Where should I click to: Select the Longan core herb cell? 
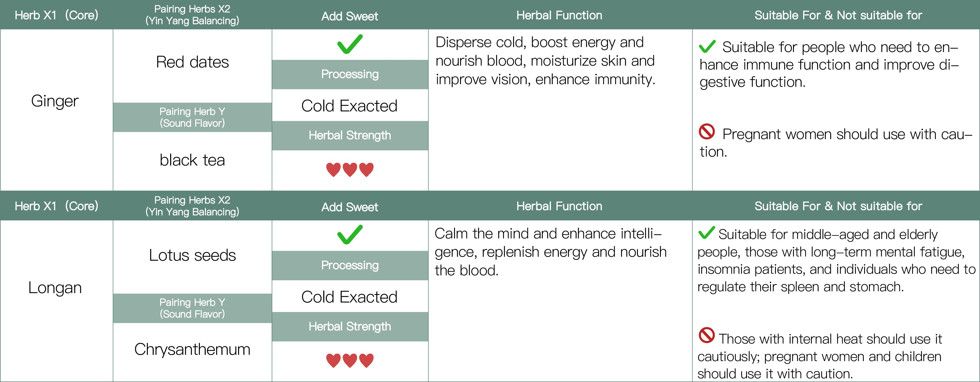(55, 288)
